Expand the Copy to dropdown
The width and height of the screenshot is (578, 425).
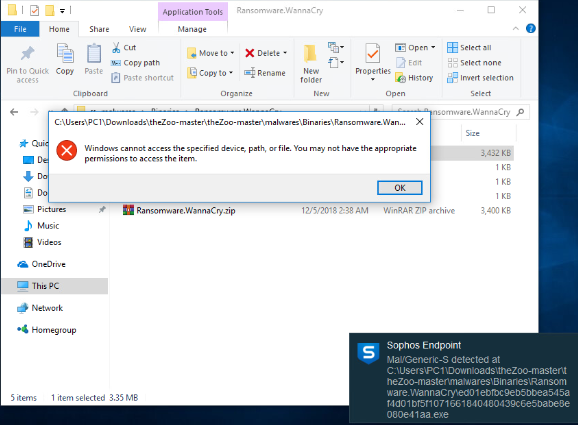[231, 73]
